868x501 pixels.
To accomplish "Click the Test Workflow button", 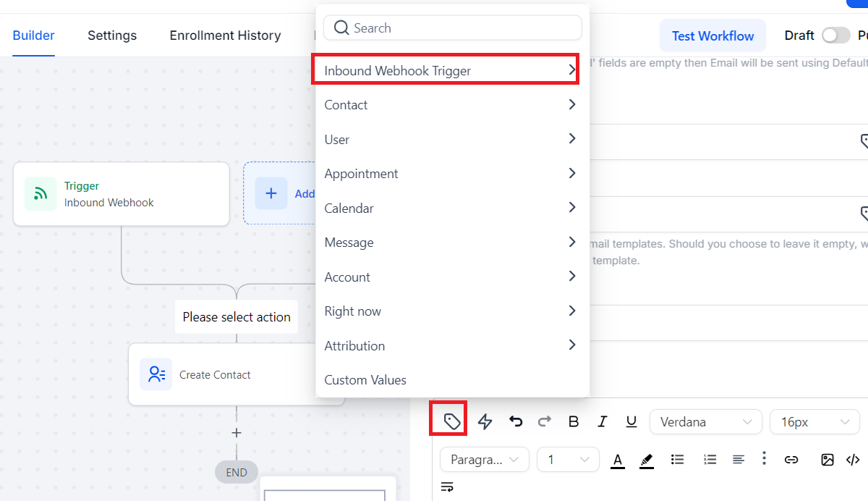I will coord(712,35).
